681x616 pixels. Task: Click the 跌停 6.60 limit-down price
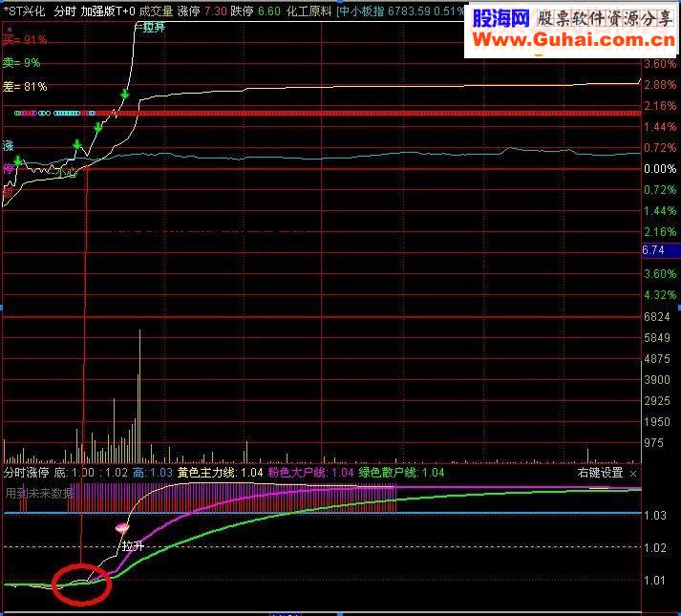[255, 11]
